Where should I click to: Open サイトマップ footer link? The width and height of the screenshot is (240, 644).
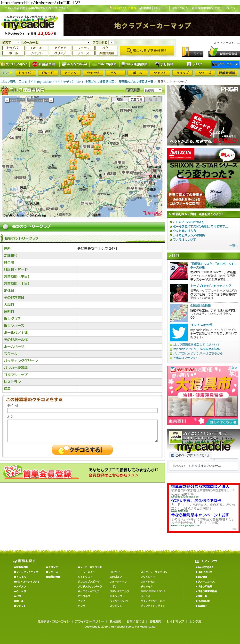point(175,621)
